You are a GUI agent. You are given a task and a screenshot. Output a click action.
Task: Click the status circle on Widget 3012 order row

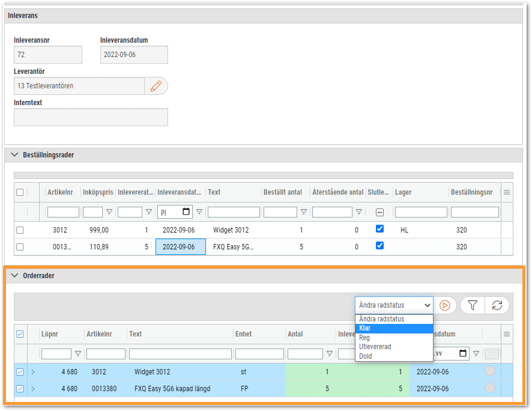pos(490,371)
